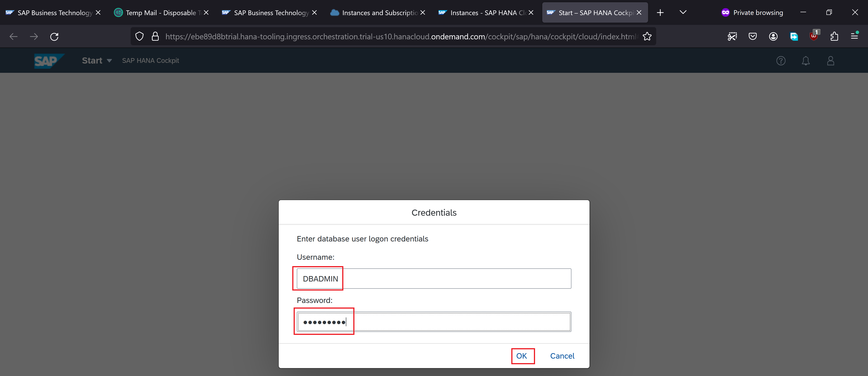The height and width of the screenshot is (376, 868).
Task: Open the user profile icon in SAP header
Action: tap(830, 61)
